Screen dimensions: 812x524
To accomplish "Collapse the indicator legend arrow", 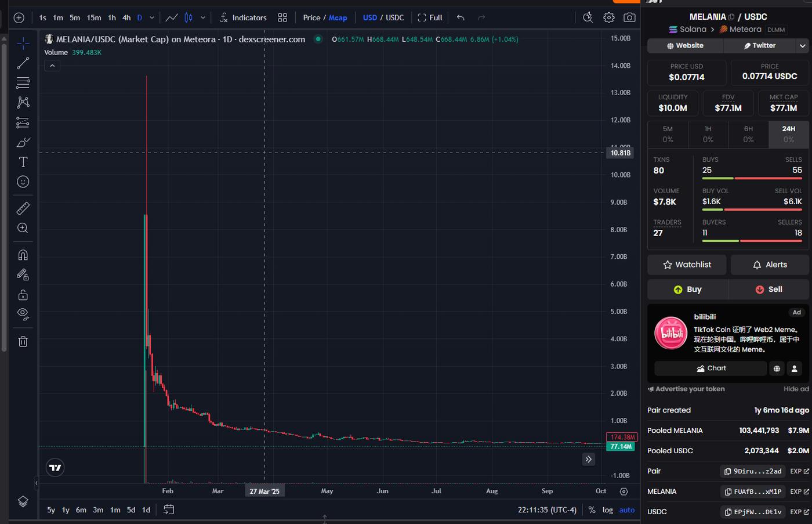I will (x=52, y=66).
